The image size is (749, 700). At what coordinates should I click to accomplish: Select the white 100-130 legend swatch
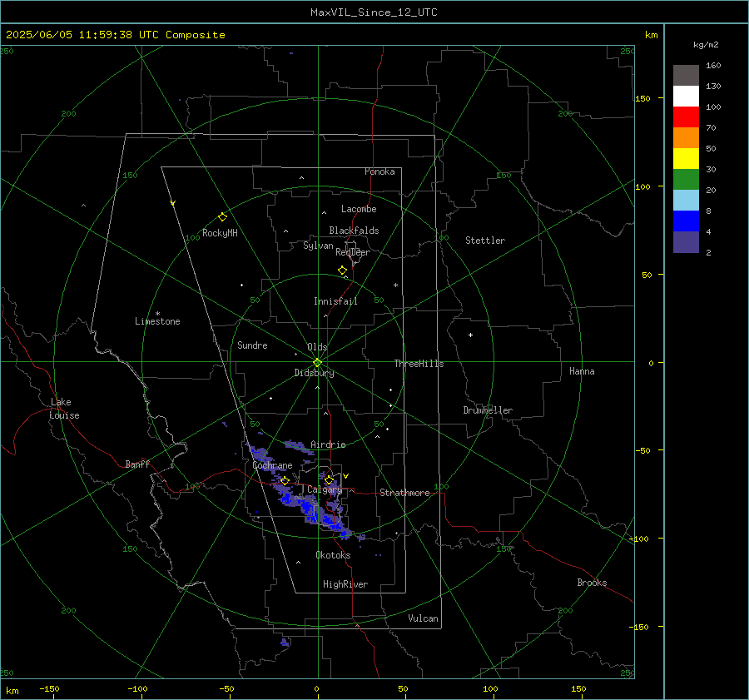(x=686, y=97)
